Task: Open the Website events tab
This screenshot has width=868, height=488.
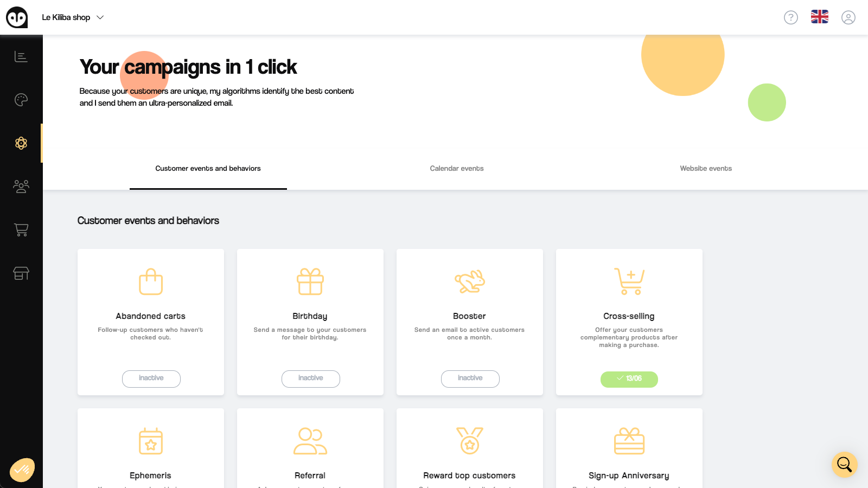Action: click(706, 169)
